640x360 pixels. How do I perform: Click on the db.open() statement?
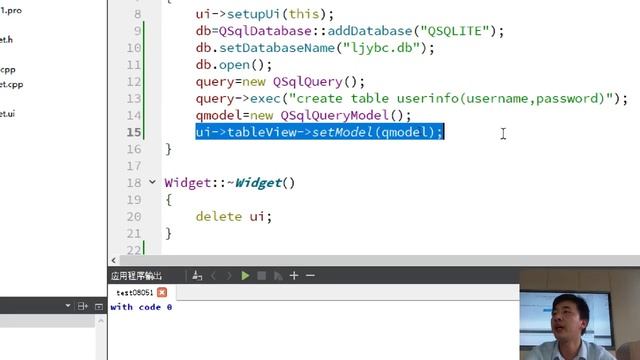tap(233, 65)
